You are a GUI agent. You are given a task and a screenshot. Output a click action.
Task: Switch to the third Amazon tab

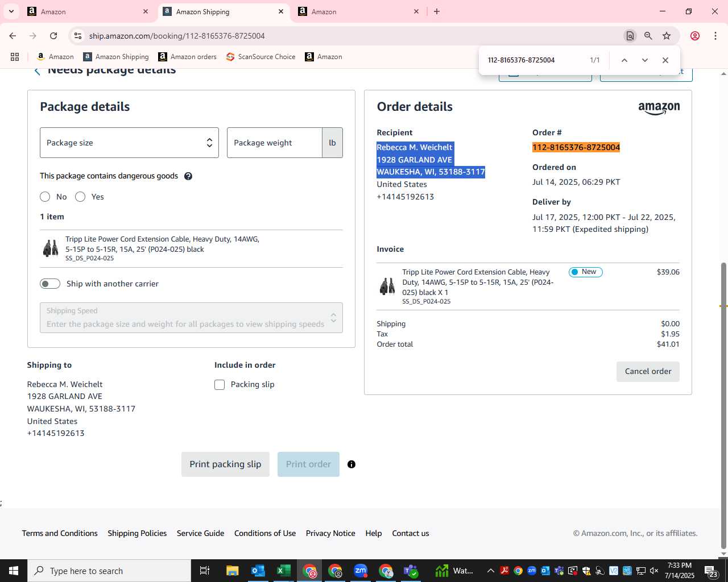353,11
